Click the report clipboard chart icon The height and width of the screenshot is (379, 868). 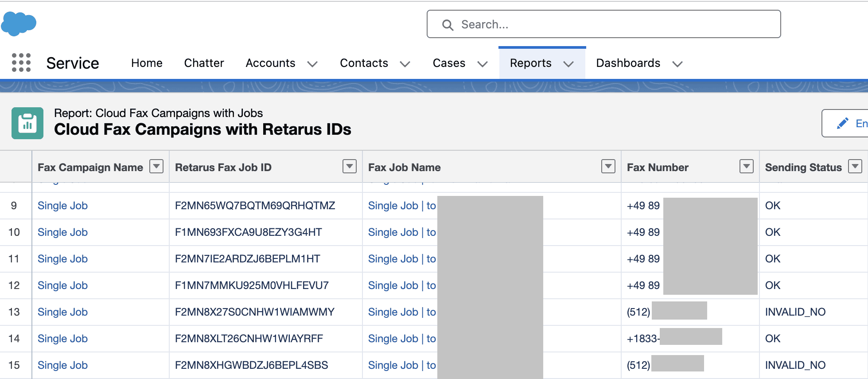(x=27, y=123)
